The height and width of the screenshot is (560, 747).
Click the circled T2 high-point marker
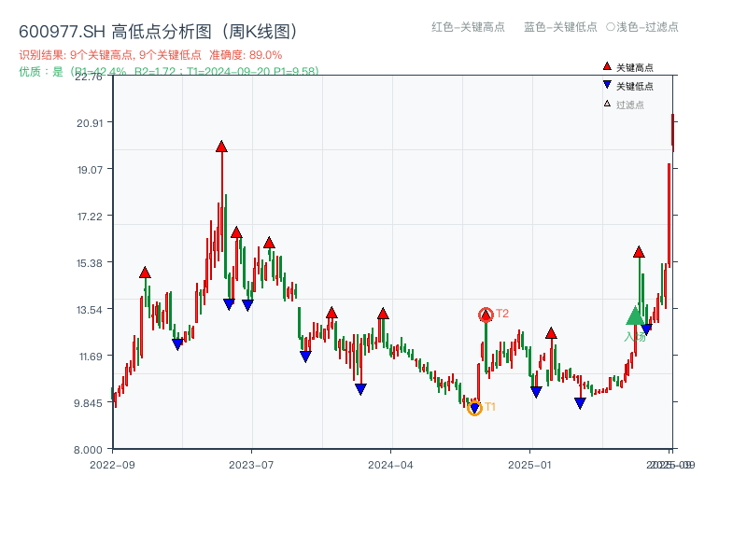click(x=486, y=314)
